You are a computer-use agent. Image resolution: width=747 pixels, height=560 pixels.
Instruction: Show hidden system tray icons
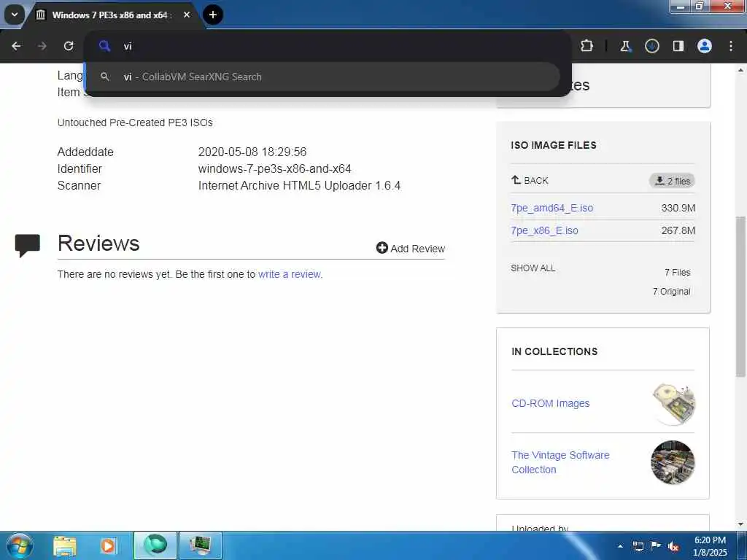620,546
